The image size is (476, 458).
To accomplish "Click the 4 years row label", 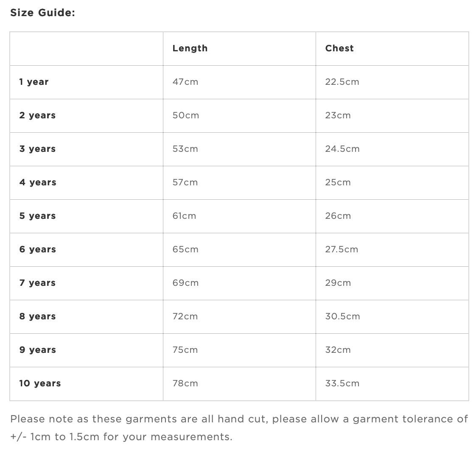I will (38, 182).
